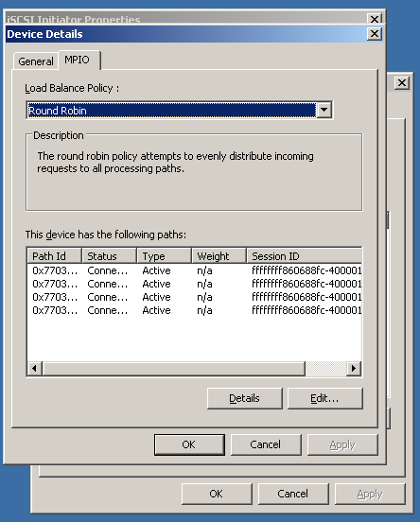The width and height of the screenshot is (420, 522).
Task: Click the Details button
Action: point(244,398)
